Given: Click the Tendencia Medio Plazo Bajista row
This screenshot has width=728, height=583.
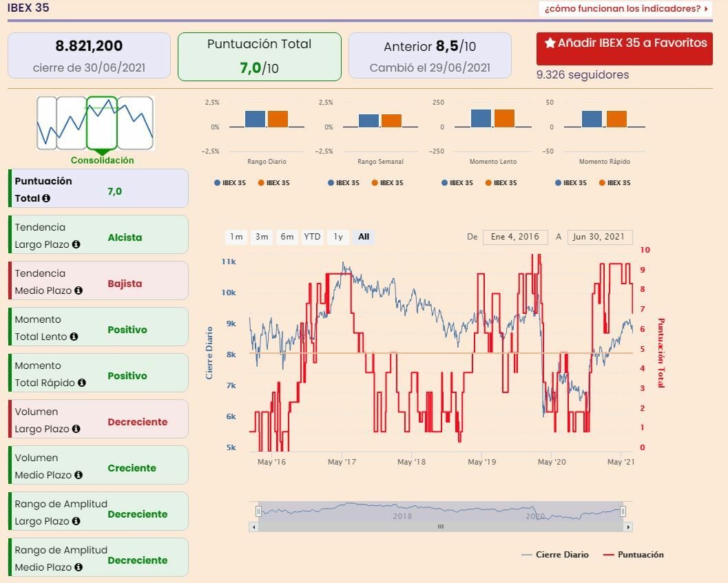Looking at the screenshot, I should coord(98,280).
